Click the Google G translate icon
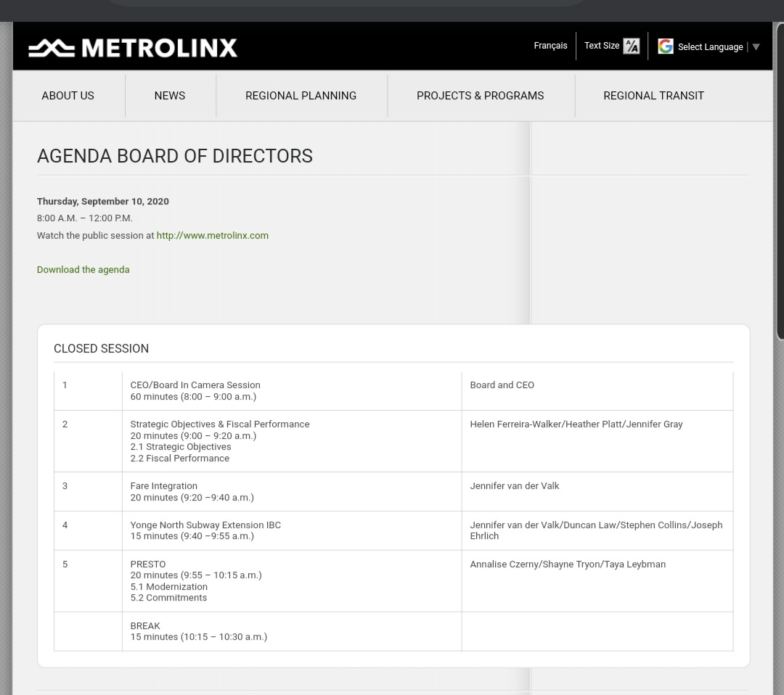 (665, 46)
